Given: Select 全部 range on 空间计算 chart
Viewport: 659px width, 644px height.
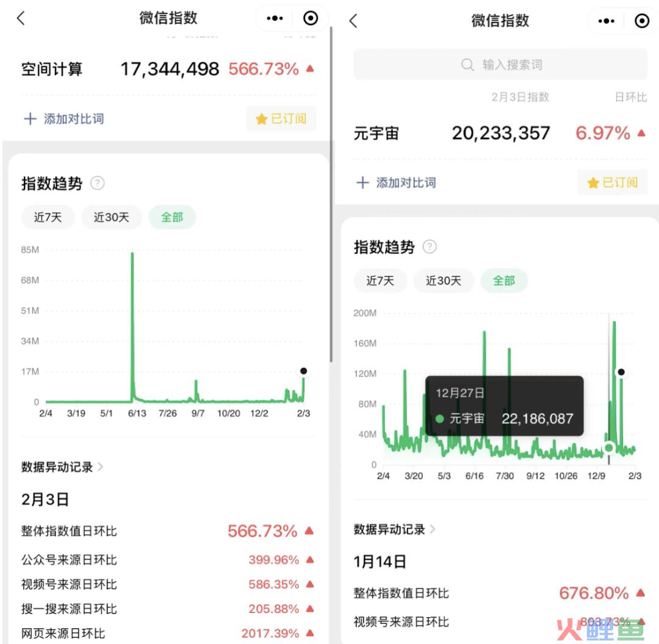Looking at the screenshot, I should pos(172,217).
